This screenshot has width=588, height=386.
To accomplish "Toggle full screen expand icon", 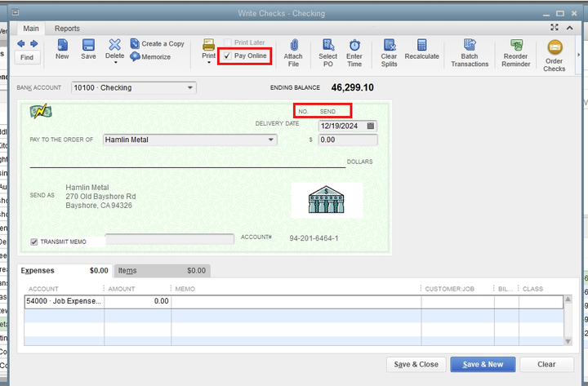I will (x=555, y=28).
